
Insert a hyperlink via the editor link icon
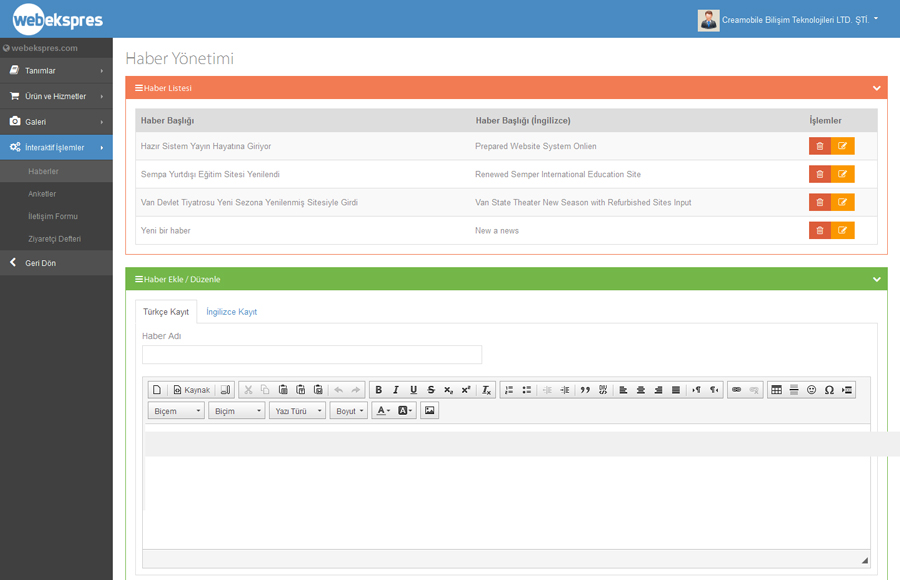(736, 390)
